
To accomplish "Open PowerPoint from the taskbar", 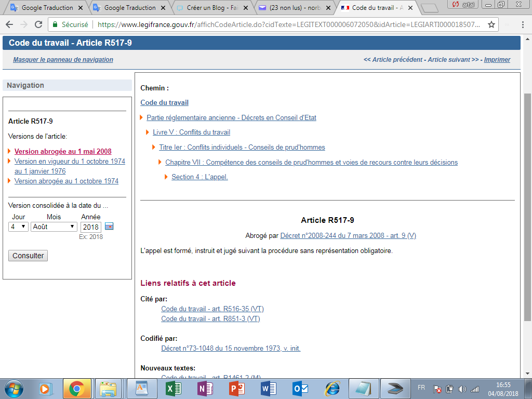I will point(237,388).
